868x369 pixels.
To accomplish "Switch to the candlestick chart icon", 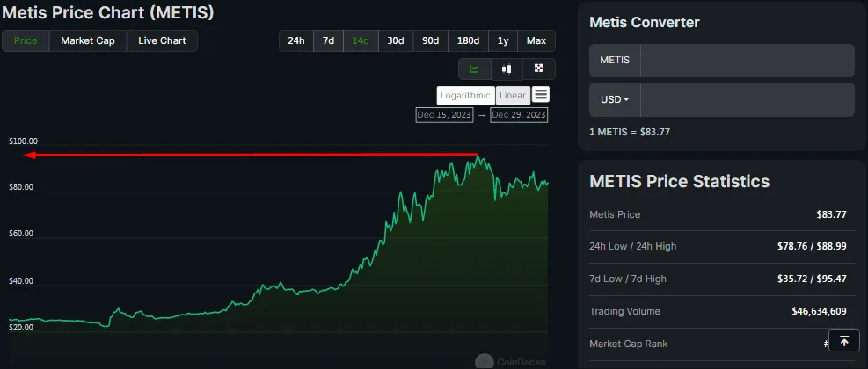I will coord(507,69).
